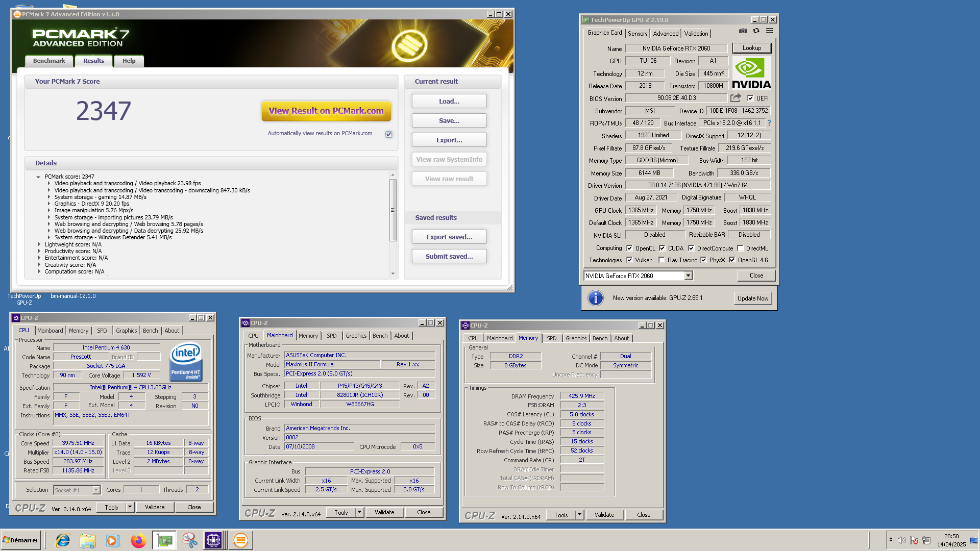980x551 pixels.
Task: Toggle the CUDA checkbox
Action: tap(662, 248)
